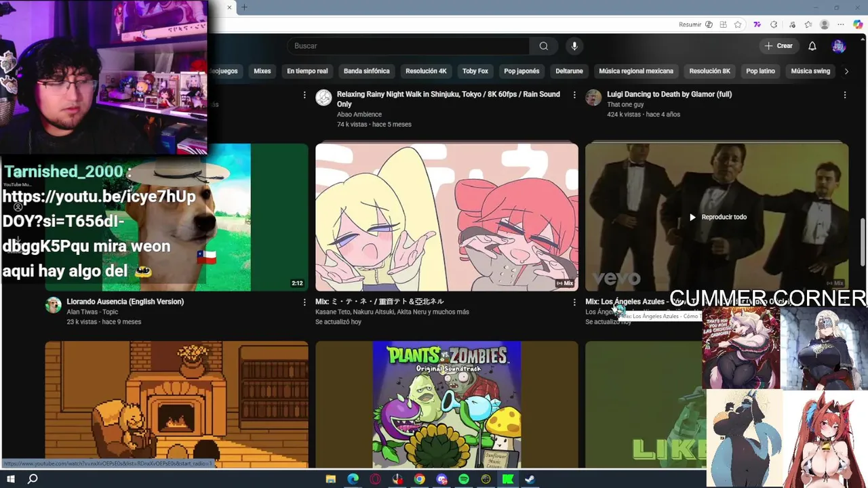
Task: Select the Pop japonés chip
Action: click(522, 71)
